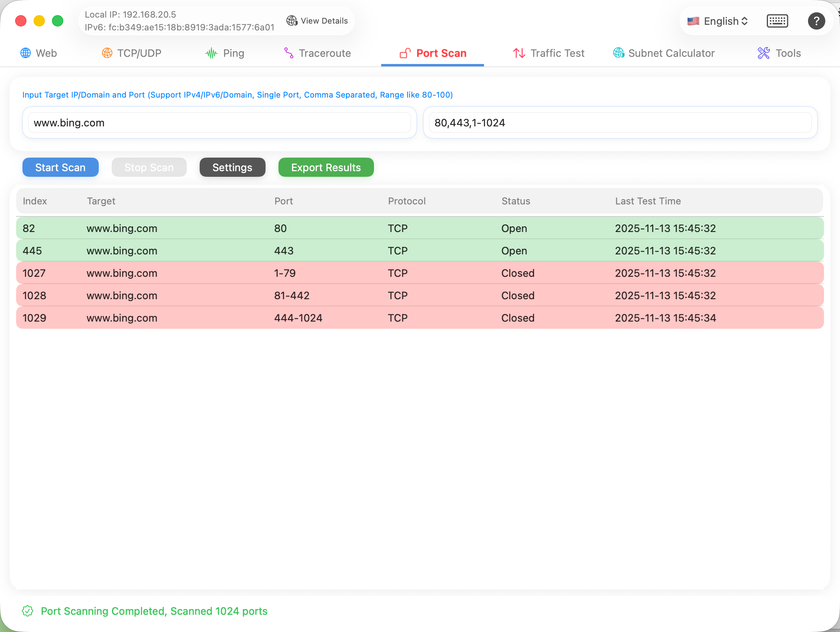Click the Export Results button

pyautogui.click(x=326, y=167)
